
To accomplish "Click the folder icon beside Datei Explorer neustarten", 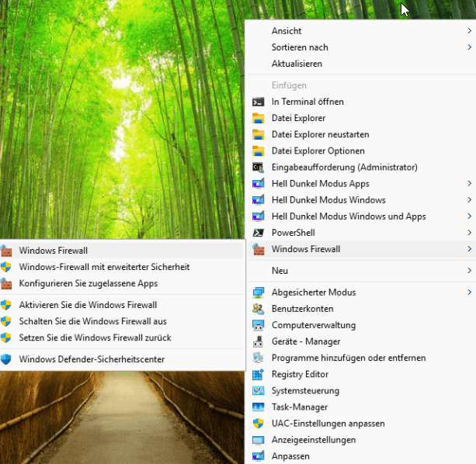I will pos(259,135).
